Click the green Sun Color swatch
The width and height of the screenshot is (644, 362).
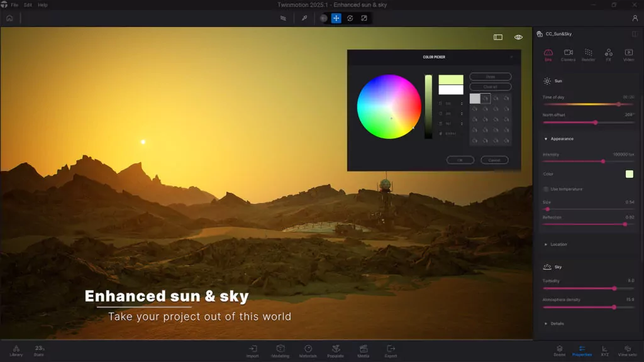pos(630,174)
